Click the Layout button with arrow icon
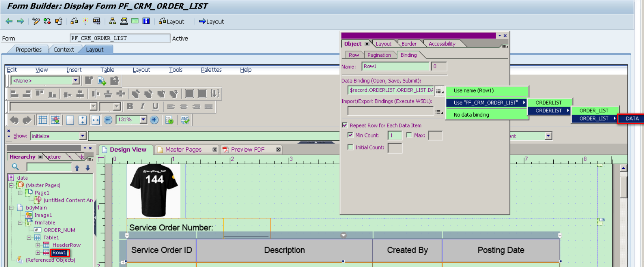Image resolution: width=644 pixels, height=267 pixels. [x=211, y=21]
